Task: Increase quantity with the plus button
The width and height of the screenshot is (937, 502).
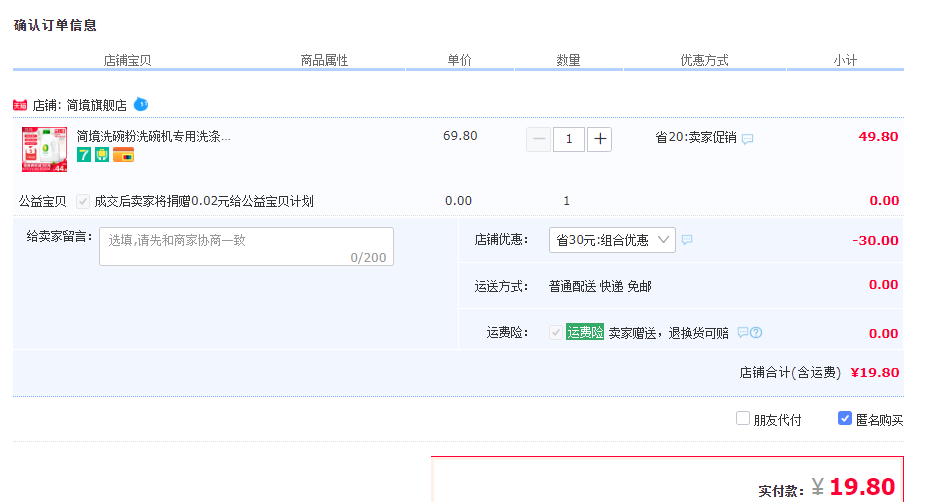Action: [x=599, y=139]
